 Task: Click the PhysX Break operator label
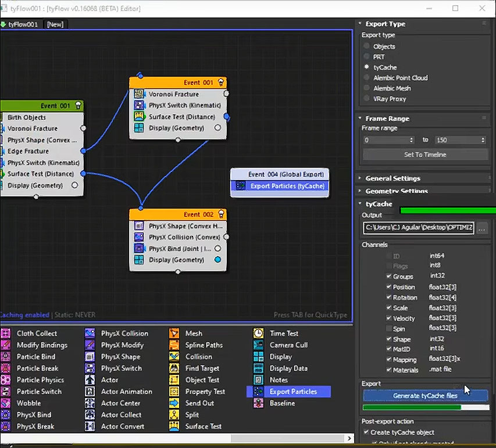pos(35,426)
